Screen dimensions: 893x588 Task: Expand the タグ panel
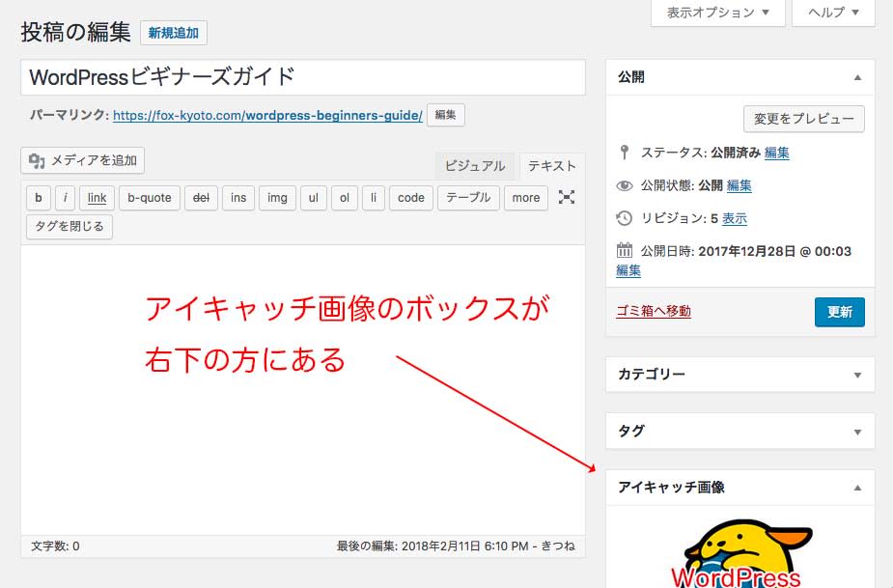coord(857,432)
